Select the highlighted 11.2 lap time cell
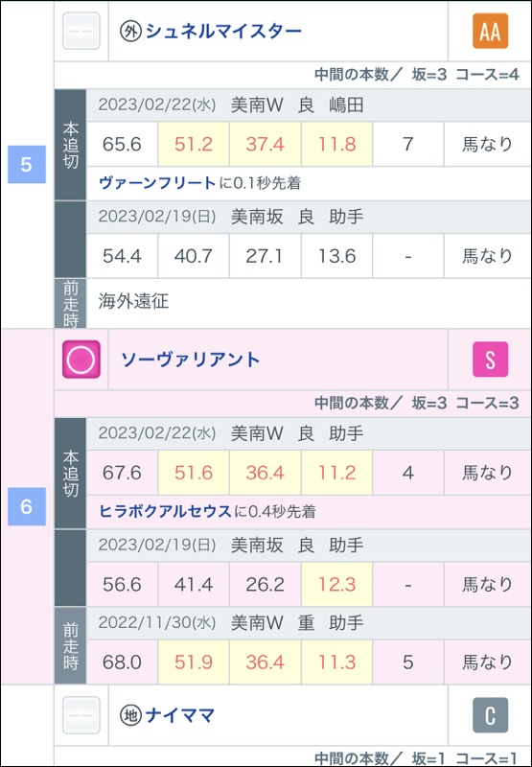Screen dimensions: 532x767 336,473
